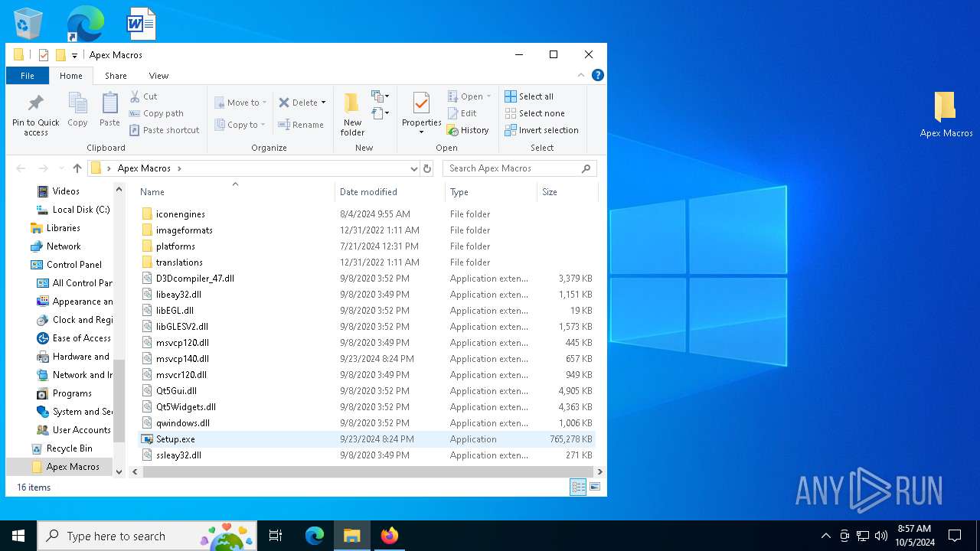
Task: Open the volume control in tray
Action: click(x=881, y=536)
